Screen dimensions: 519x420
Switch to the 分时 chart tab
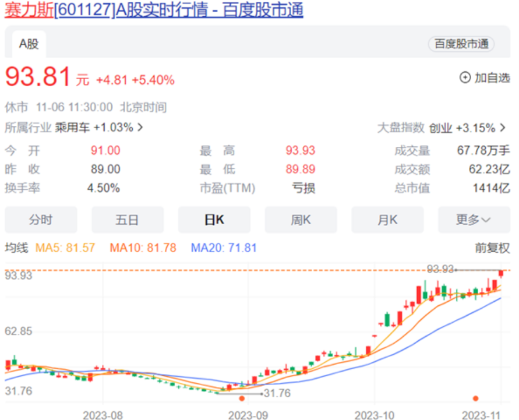(x=41, y=220)
